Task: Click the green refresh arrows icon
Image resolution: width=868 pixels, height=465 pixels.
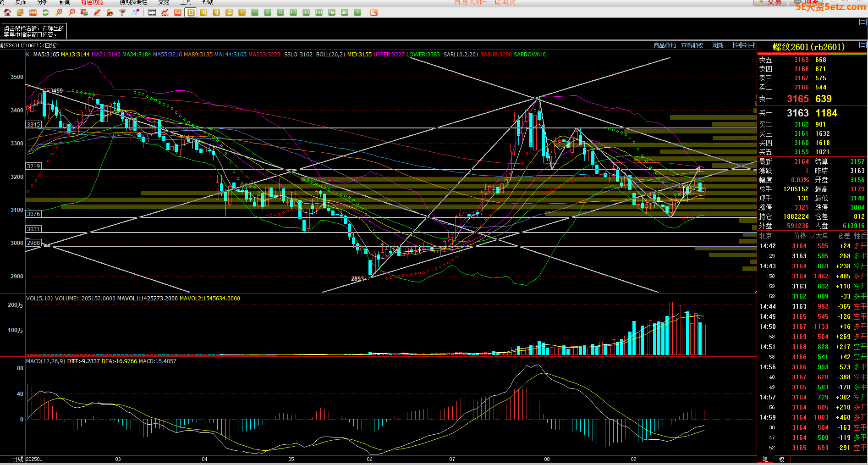Action: (x=46, y=12)
